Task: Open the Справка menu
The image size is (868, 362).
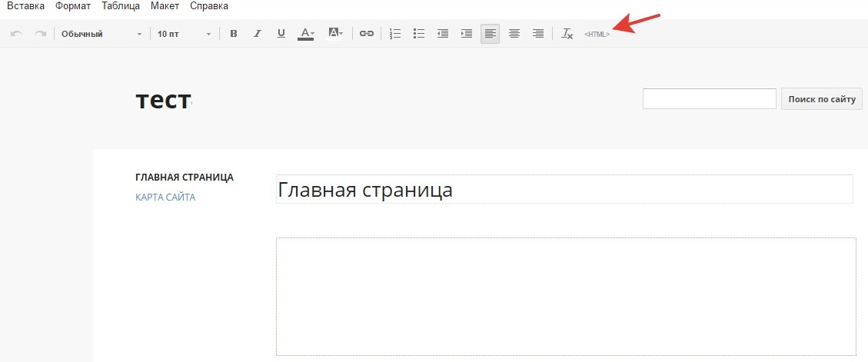Action: click(208, 7)
